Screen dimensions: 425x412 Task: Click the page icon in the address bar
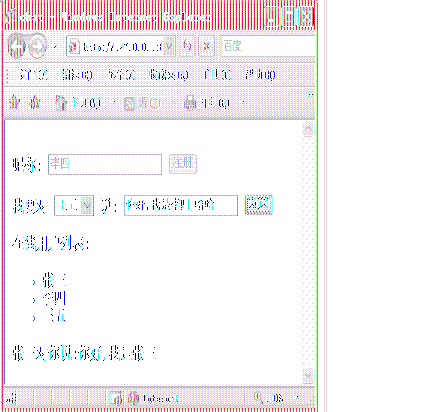[74, 46]
